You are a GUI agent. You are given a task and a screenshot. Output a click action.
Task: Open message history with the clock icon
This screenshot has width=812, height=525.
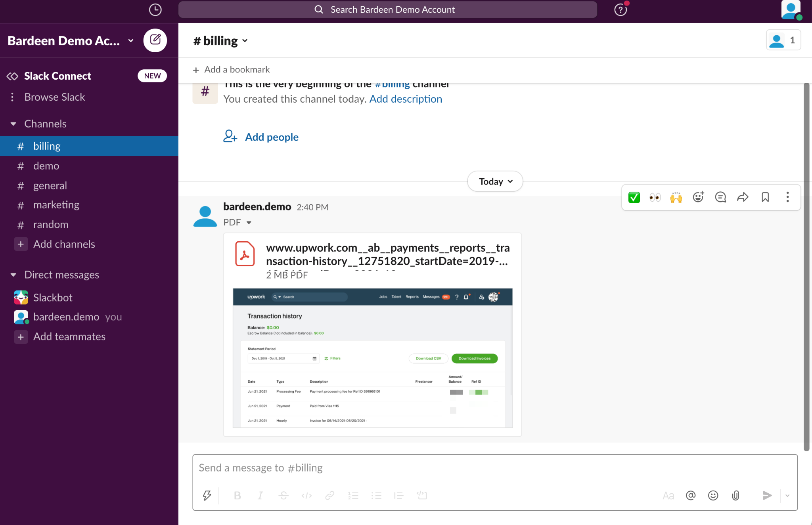point(155,10)
